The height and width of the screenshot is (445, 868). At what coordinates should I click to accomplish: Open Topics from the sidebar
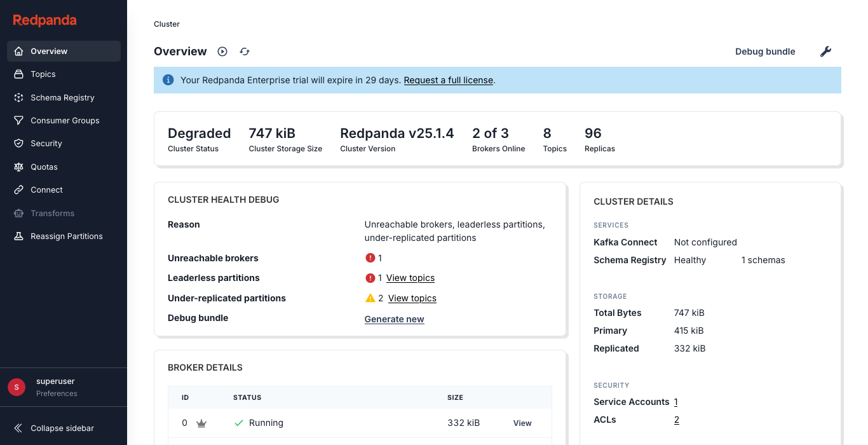[x=43, y=74]
